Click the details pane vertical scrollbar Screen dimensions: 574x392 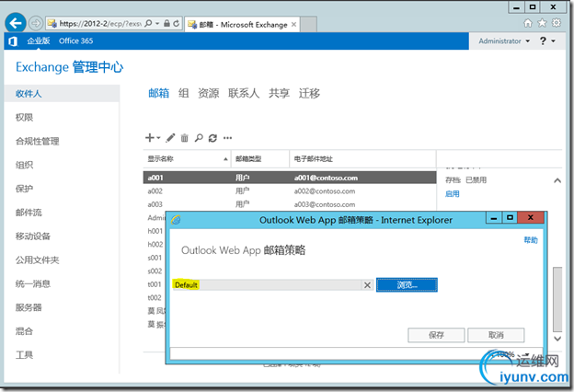557,299
